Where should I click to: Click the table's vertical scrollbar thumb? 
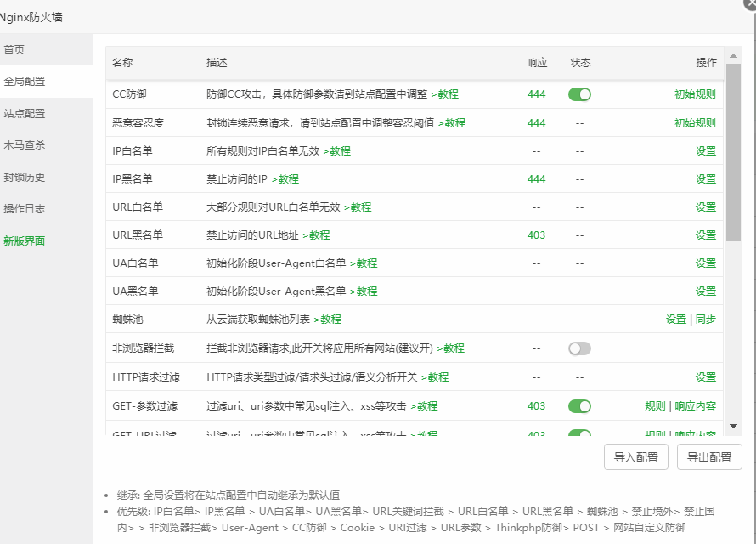tap(733, 152)
